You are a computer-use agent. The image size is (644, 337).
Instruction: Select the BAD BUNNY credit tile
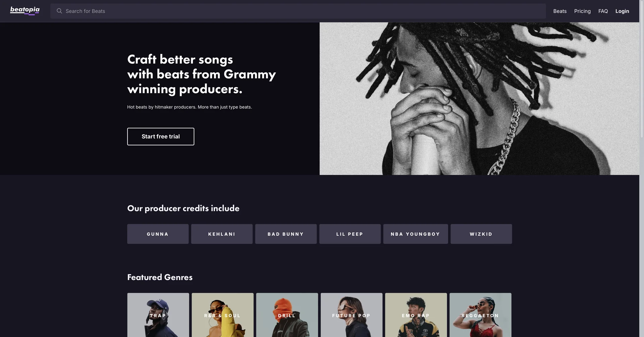pos(286,234)
